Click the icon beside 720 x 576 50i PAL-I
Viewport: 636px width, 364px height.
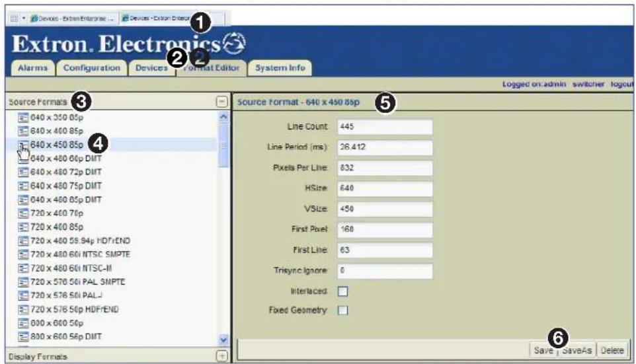[23, 295]
